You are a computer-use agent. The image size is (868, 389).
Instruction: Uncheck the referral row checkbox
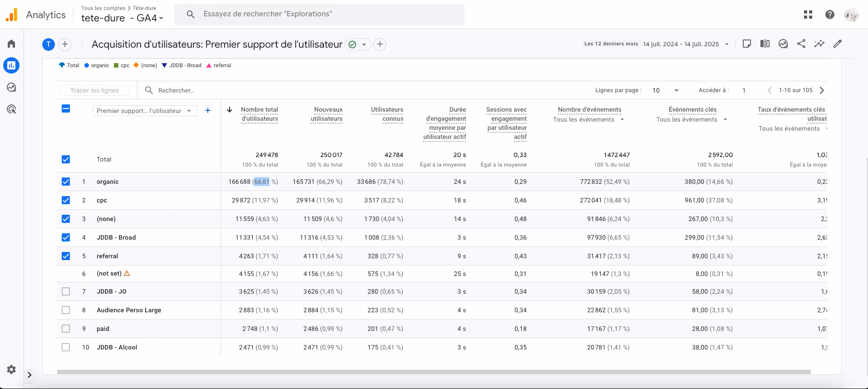tap(66, 256)
